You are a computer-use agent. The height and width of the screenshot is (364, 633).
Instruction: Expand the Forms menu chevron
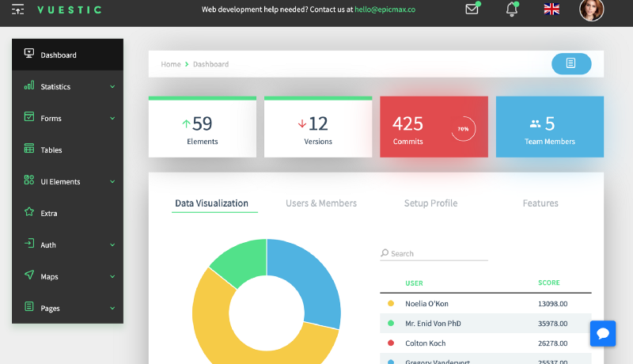click(112, 118)
